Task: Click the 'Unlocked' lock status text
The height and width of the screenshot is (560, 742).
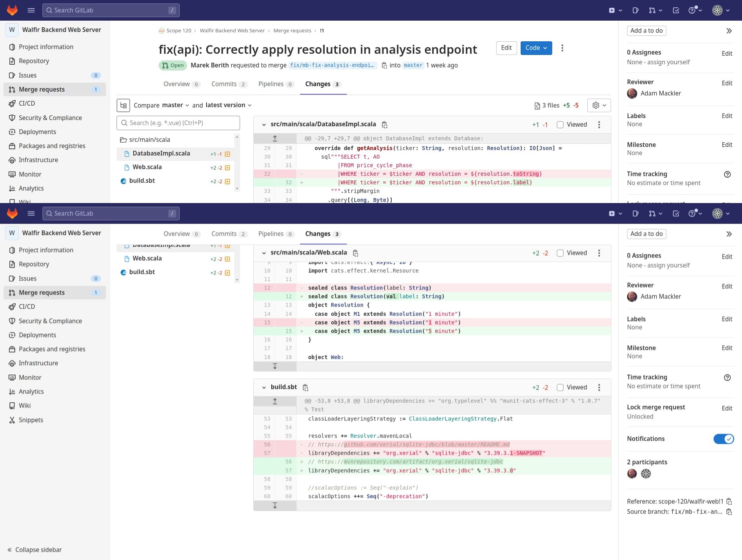Action: tap(640, 417)
